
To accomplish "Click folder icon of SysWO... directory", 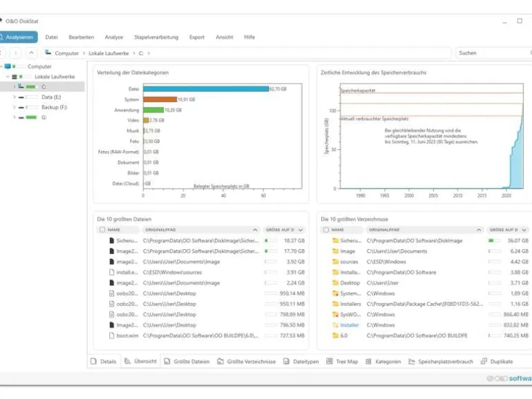I will tap(336, 315).
